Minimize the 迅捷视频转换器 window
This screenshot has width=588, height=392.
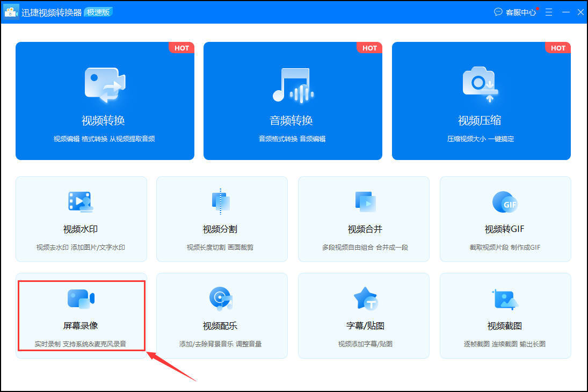(566, 12)
